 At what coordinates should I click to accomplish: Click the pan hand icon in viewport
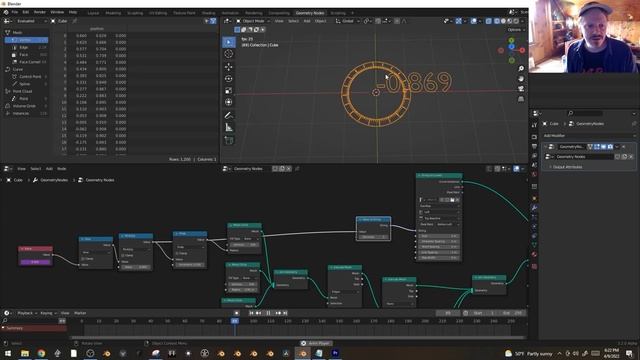[x=521, y=78]
